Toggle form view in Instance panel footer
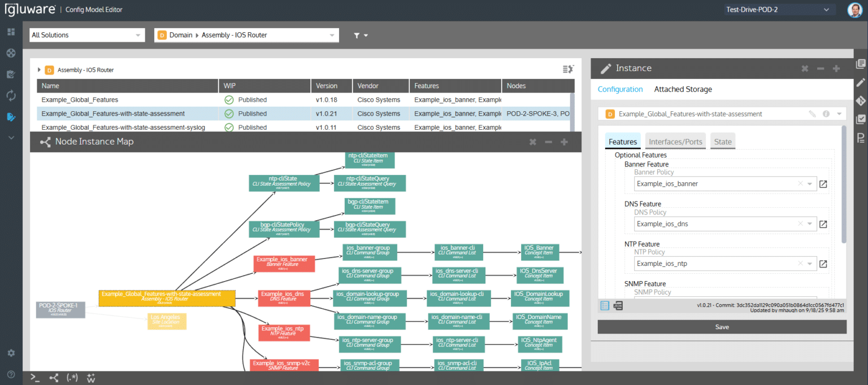The width and height of the screenshot is (868, 385). point(604,305)
